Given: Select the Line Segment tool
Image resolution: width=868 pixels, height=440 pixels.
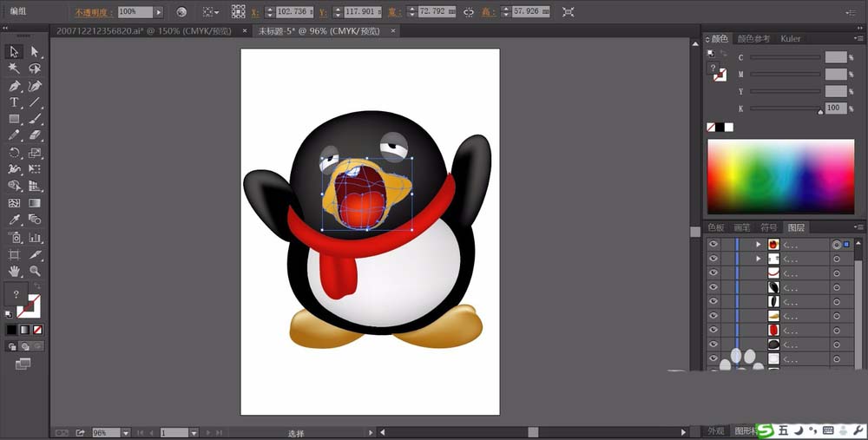Looking at the screenshot, I should pos(35,102).
